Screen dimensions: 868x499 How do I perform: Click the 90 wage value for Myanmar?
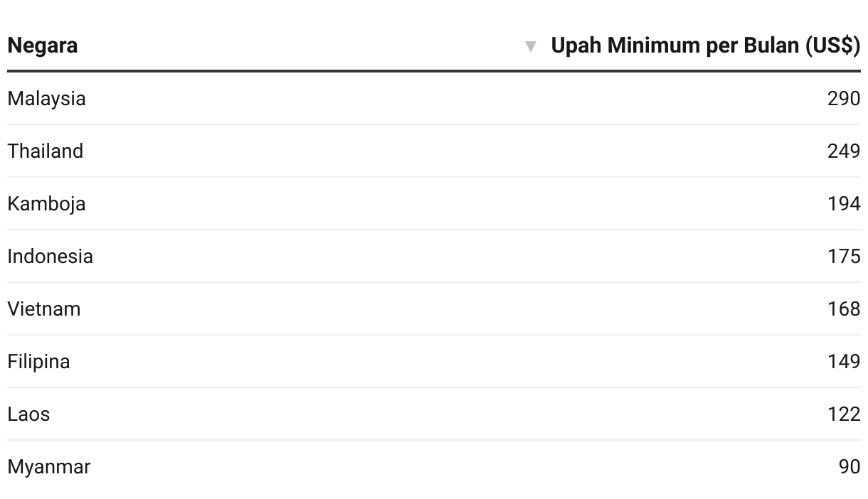coord(850,466)
